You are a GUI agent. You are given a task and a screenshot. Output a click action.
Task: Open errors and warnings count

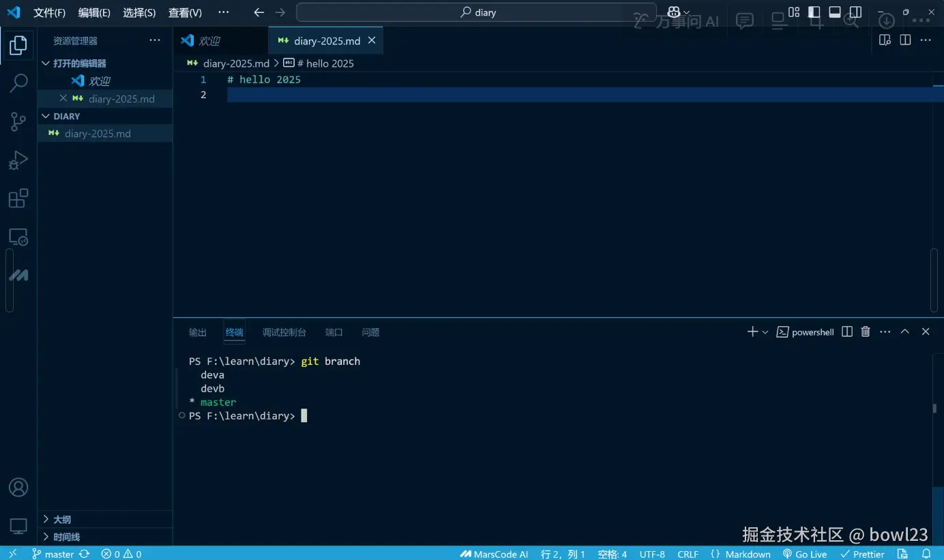tap(121, 554)
